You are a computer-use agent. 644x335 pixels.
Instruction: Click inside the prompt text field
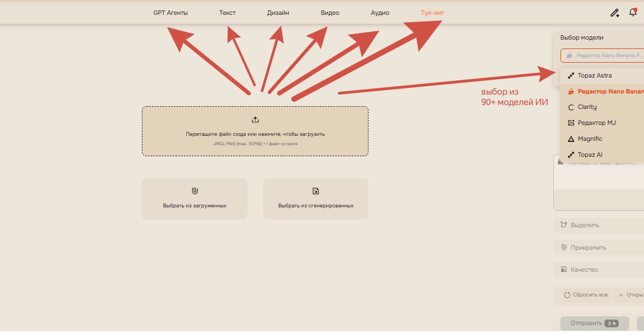point(599,183)
